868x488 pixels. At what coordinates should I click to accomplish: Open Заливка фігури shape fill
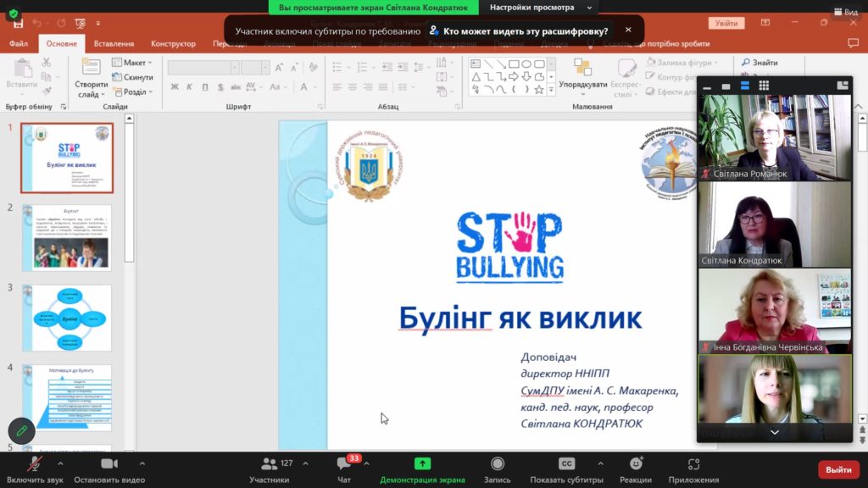682,63
